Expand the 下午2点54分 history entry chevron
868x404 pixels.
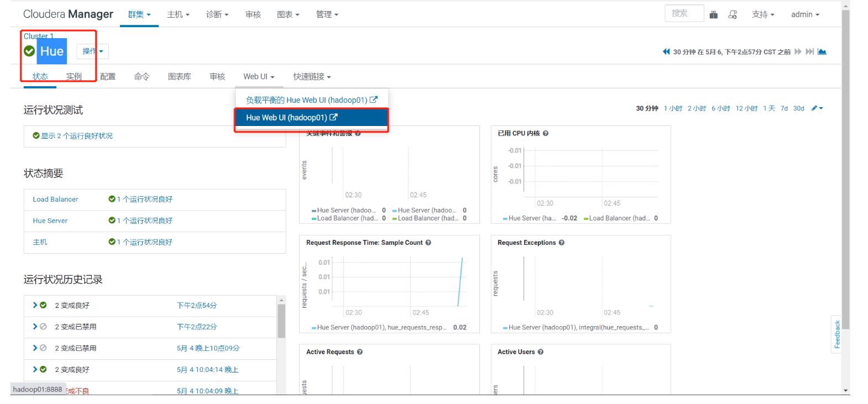(x=35, y=305)
